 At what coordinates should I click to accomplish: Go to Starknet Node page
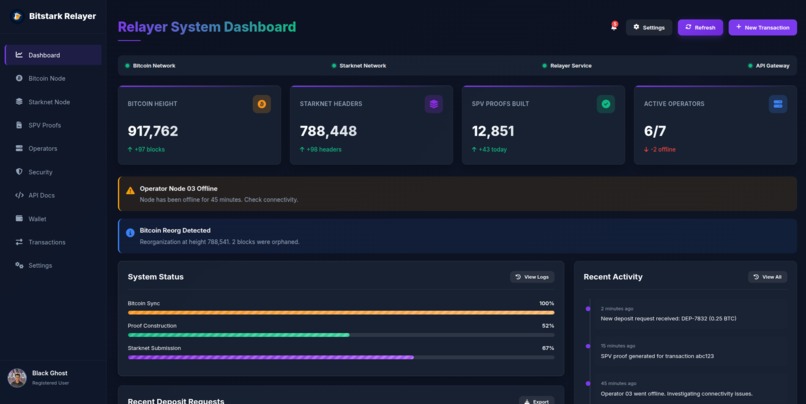(x=53, y=102)
